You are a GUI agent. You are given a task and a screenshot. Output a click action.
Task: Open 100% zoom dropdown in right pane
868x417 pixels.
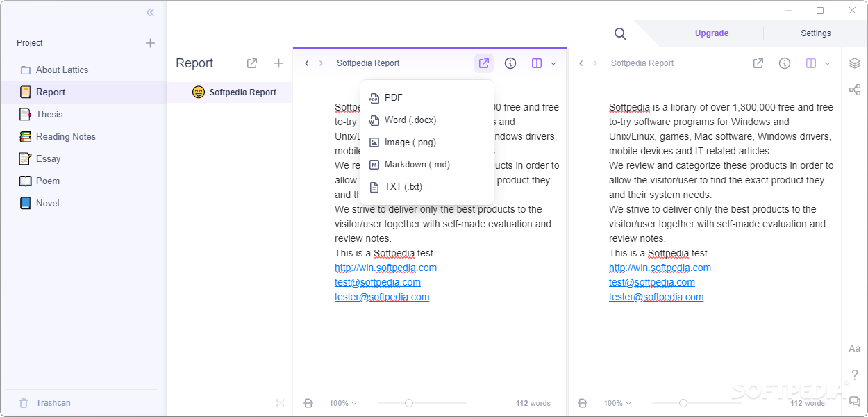617,403
